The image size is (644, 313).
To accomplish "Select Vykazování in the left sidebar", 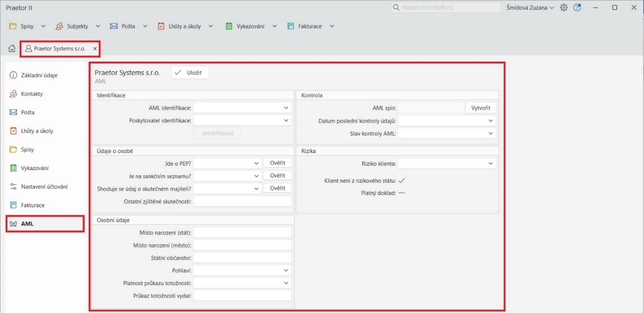I will tap(35, 168).
